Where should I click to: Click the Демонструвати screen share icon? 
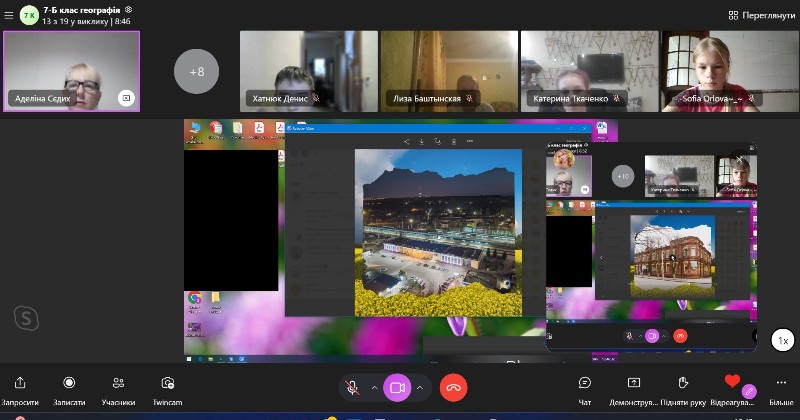[x=634, y=384]
